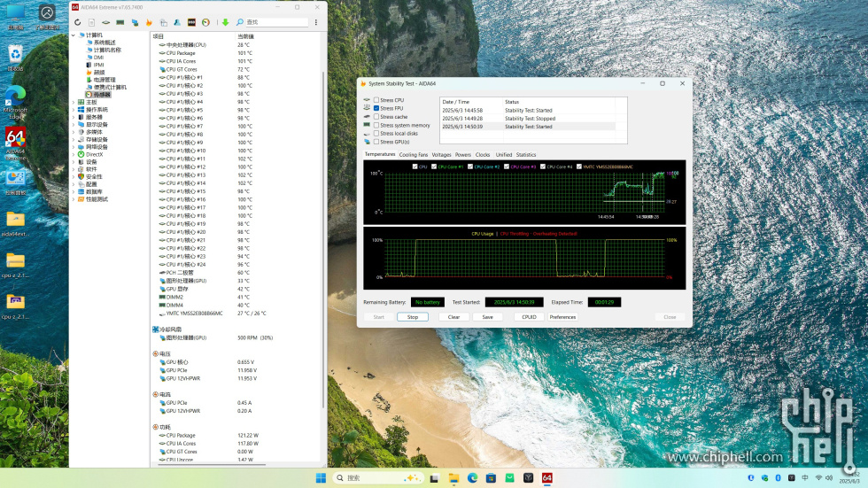Open the OSD panel icon in AIDA64 toolbar
The height and width of the screenshot is (488, 868).
[191, 22]
